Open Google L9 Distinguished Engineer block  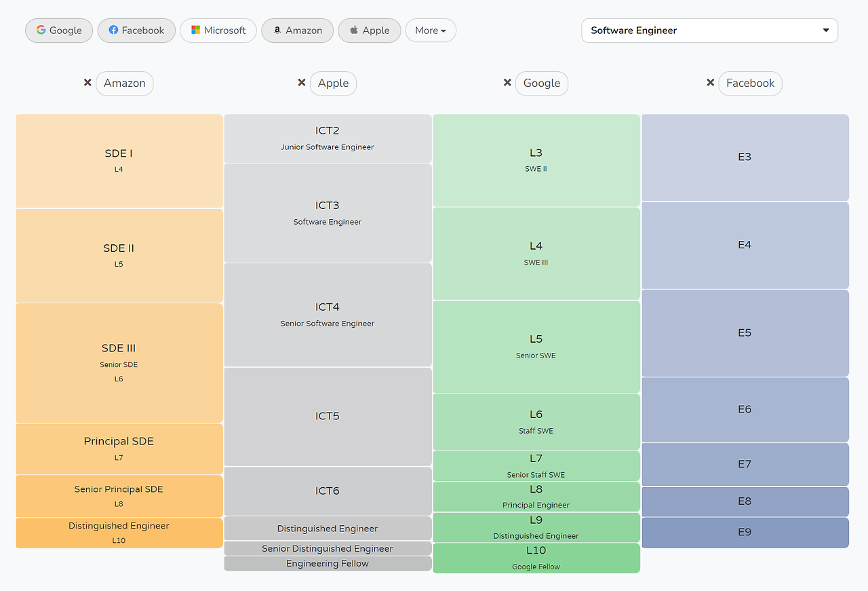[536, 527]
